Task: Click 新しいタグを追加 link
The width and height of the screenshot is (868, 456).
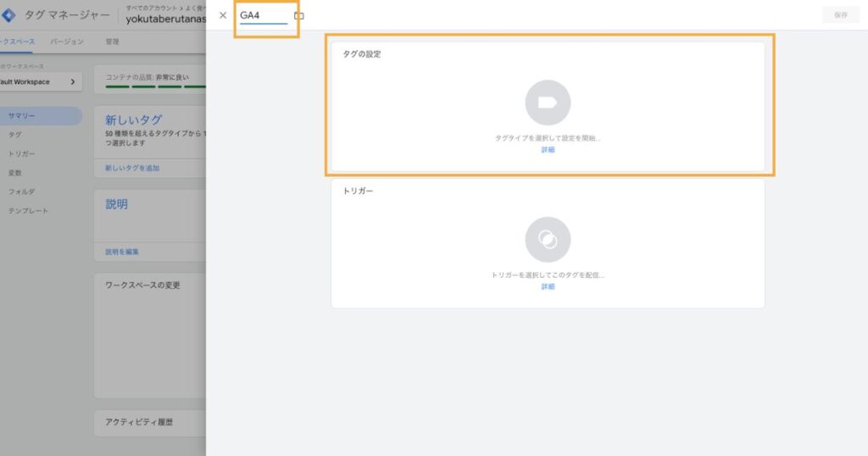Action: point(132,168)
